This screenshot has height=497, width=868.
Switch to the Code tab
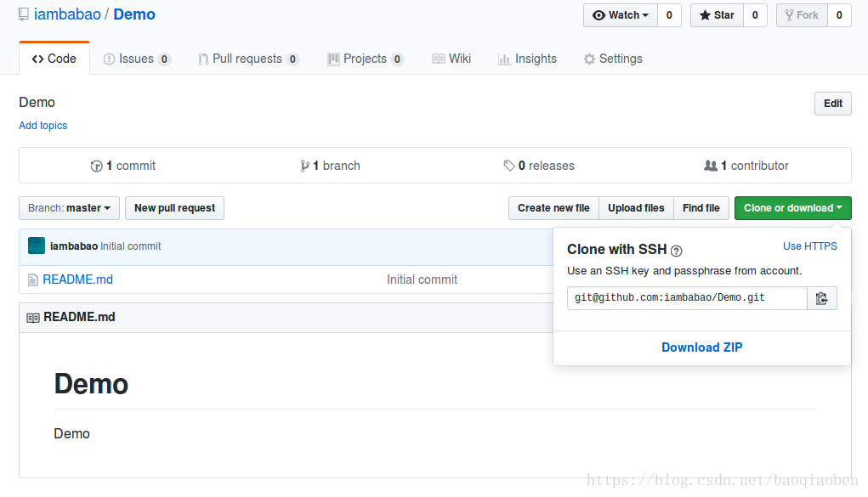point(54,59)
